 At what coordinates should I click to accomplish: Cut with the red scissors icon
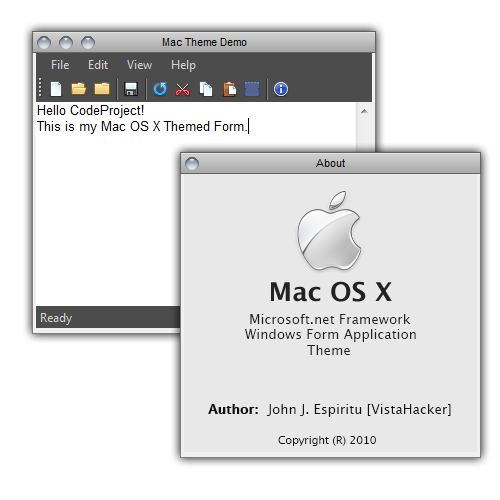pos(183,90)
